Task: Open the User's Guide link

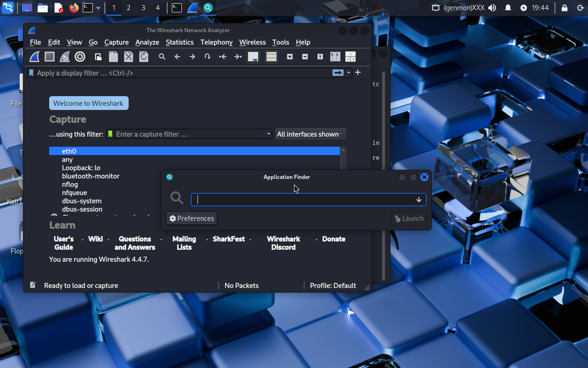Action: (x=64, y=243)
